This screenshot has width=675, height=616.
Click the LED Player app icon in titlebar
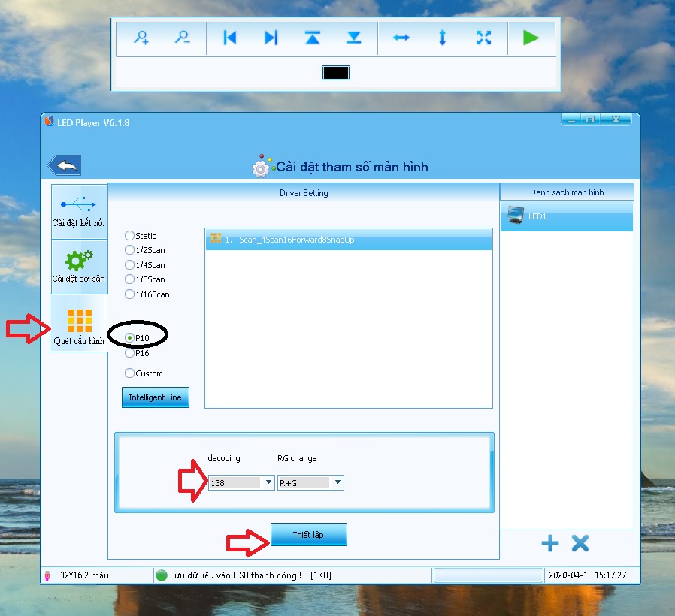49,122
